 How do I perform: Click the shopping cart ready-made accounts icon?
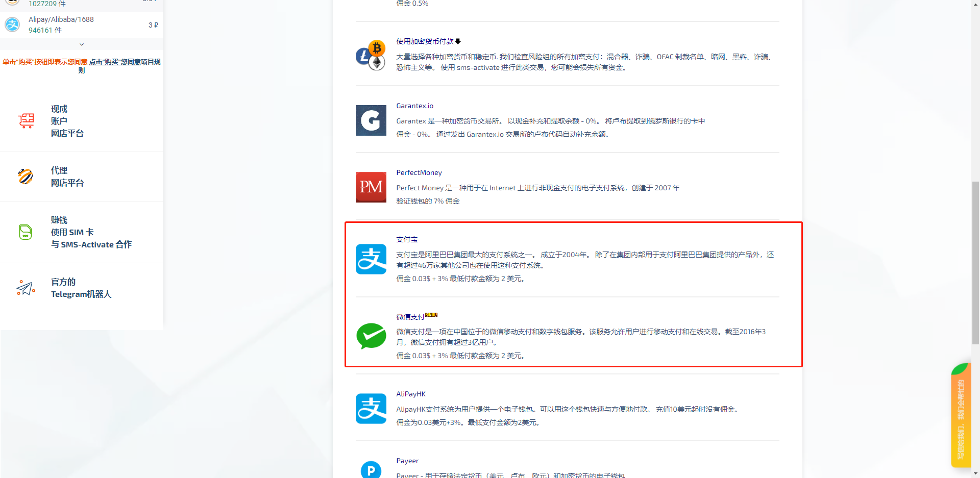(x=26, y=121)
